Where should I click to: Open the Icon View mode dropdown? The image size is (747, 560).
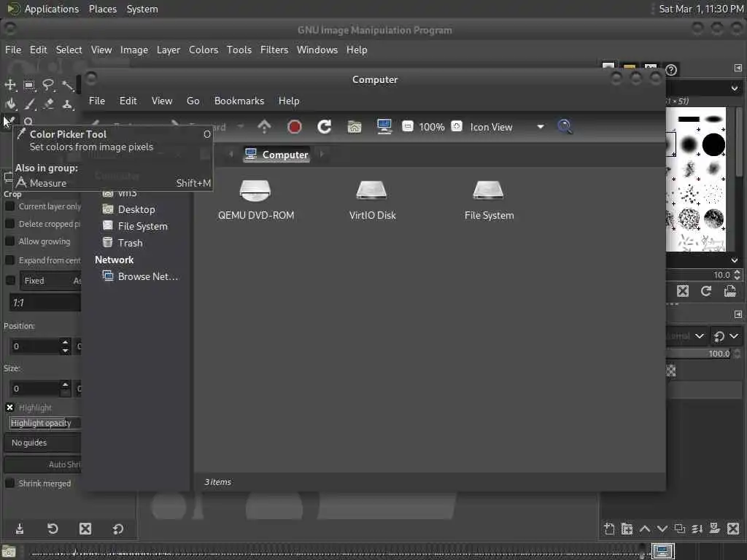(507, 127)
